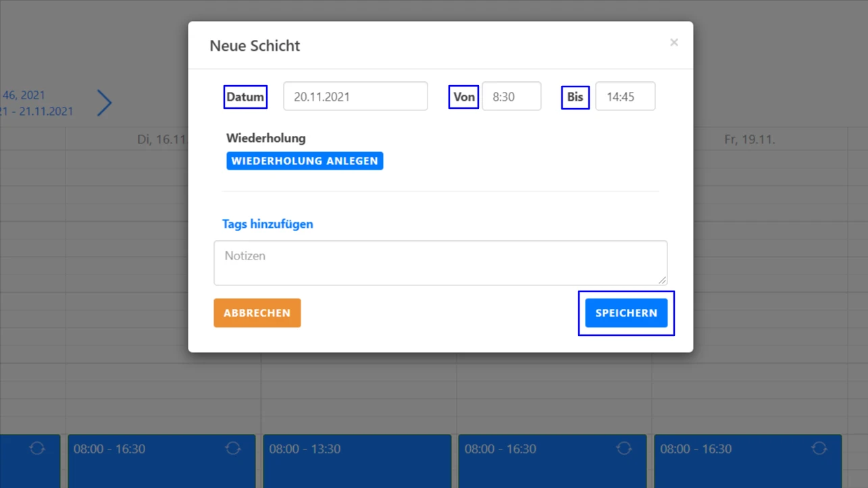The image size is (868, 488).
Task: Close the Neue Schicht dialog
Action: click(x=673, y=43)
